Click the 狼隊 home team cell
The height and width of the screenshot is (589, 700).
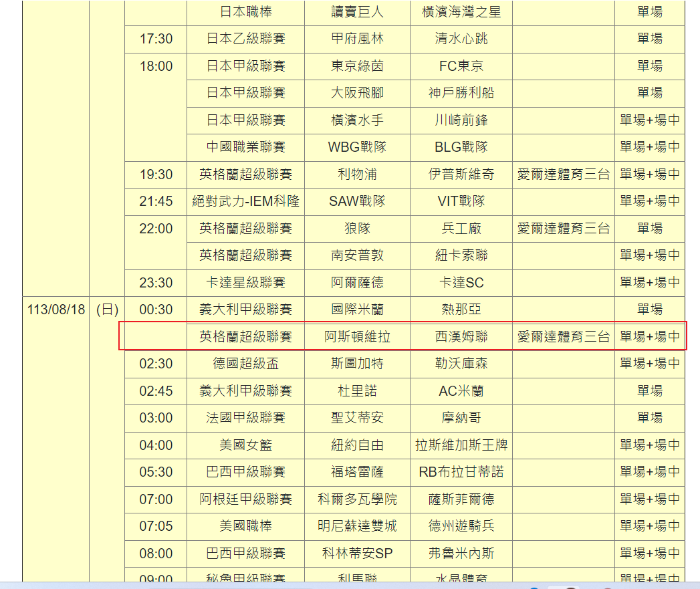click(357, 229)
